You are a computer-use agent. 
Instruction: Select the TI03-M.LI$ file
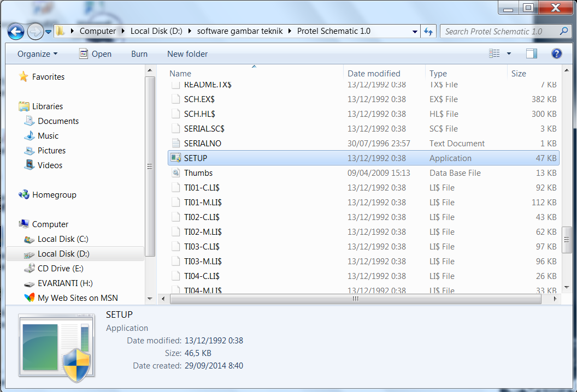(x=363, y=261)
